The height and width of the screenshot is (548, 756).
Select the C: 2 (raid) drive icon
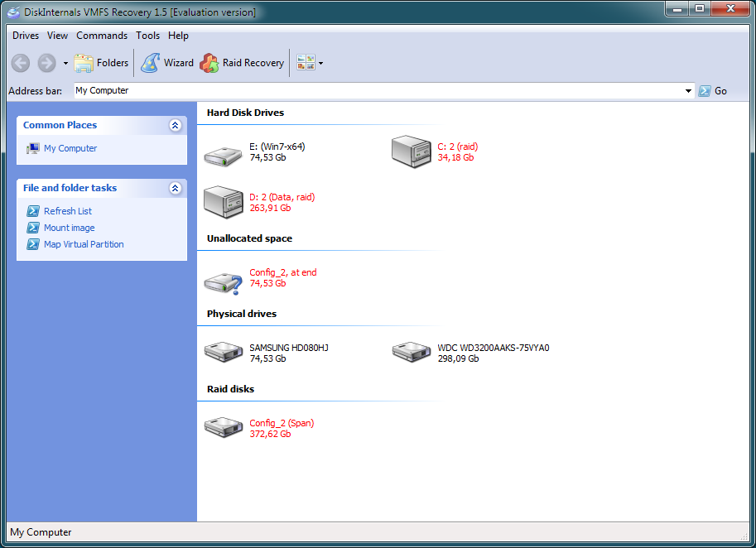[x=412, y=151]
